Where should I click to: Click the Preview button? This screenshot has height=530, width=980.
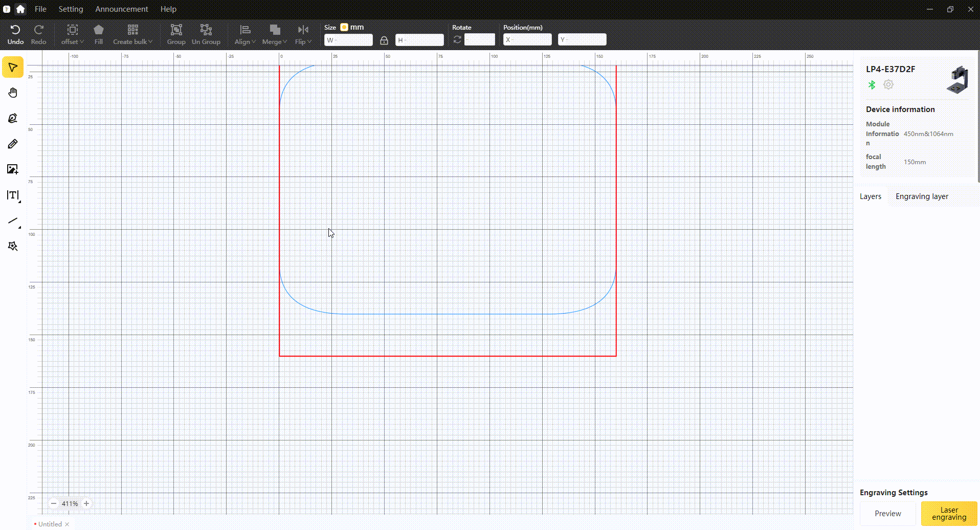coord(888,514)
